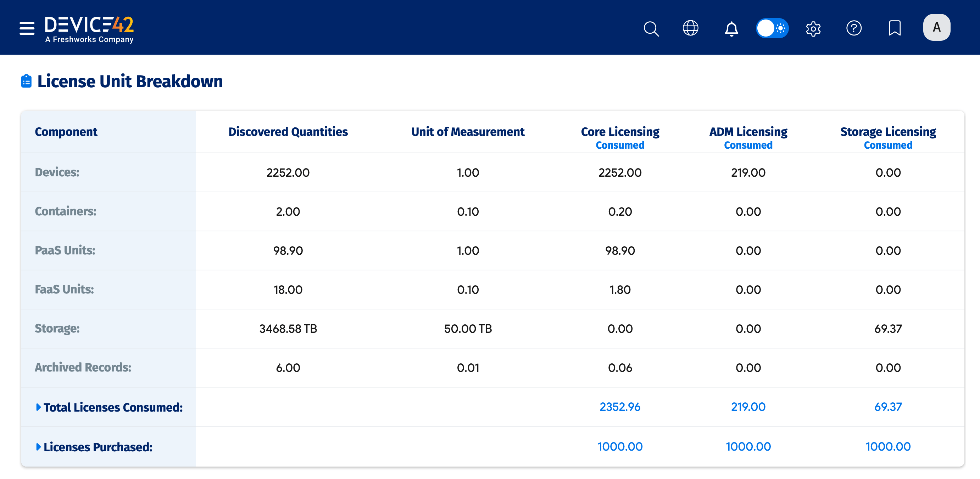Viewport: 980px width, 479px height.
Task: Open the help question mark icon
Action: click(x=854, y=28)
